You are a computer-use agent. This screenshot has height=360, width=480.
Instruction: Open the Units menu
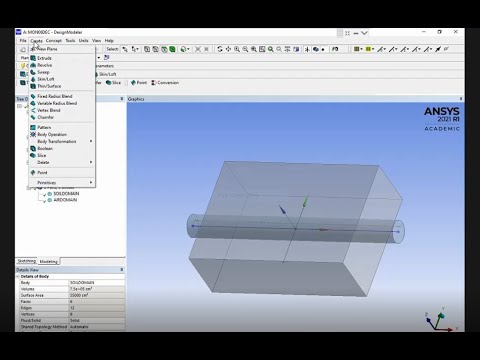pos(83,41)
